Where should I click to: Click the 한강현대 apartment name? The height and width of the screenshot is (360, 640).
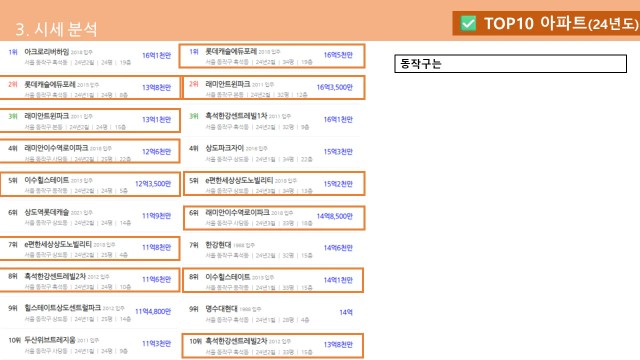[x=218, y=245]
